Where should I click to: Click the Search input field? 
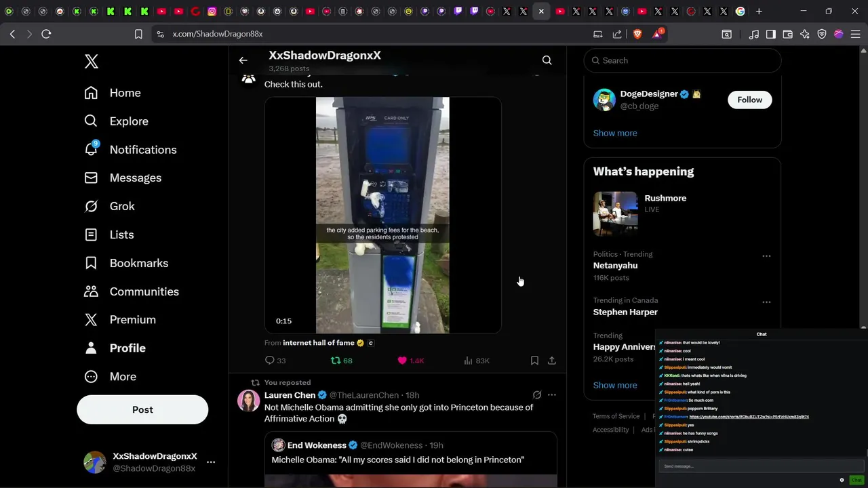pyautogui.click(x=682, y=60)
